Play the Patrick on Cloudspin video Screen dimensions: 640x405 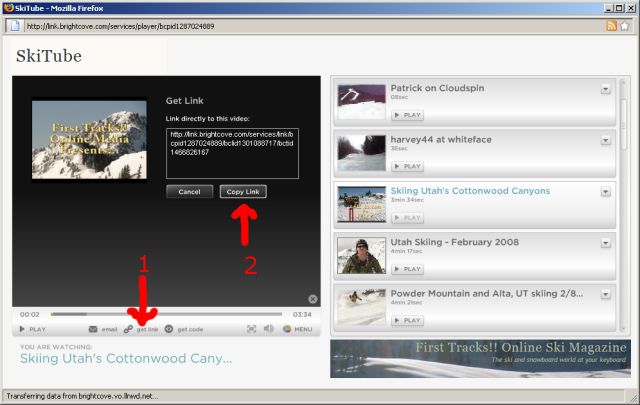tap(407, 115)
